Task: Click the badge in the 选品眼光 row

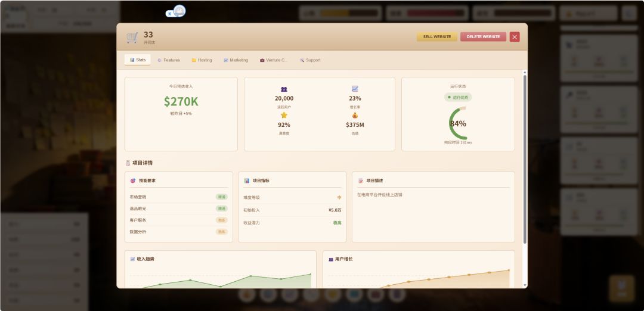Action: pyautogui.click(x=222, y=209)
